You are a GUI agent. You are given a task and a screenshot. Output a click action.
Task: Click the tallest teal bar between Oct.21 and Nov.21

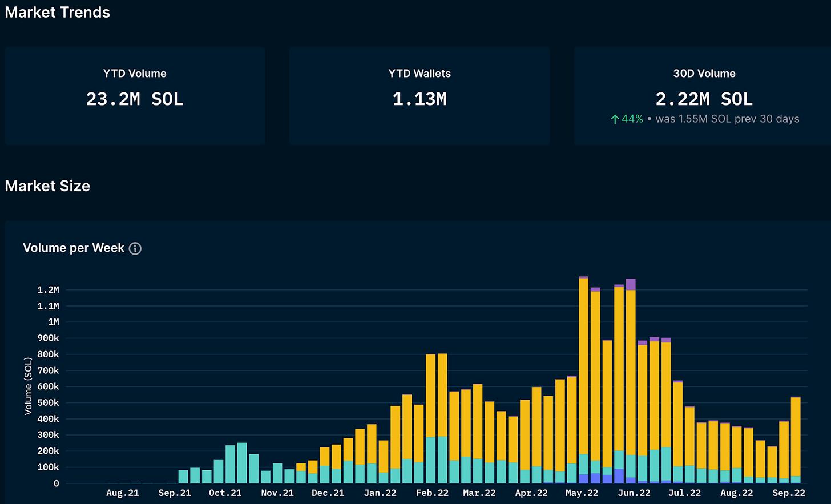point(242,463)
